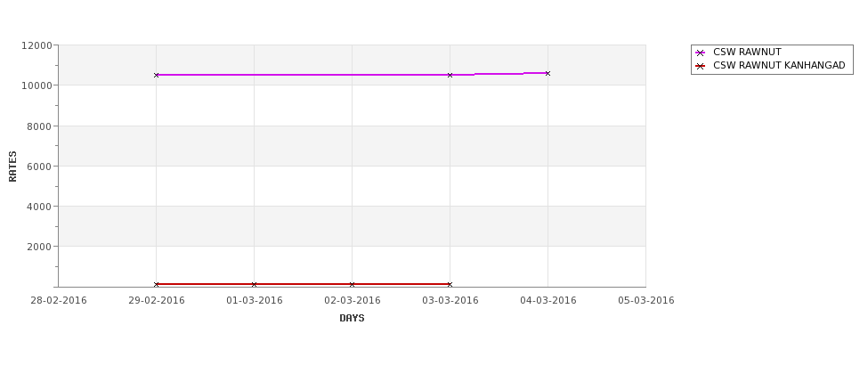Click CSW RAWNUT data point on 29-02-2016

156,75
